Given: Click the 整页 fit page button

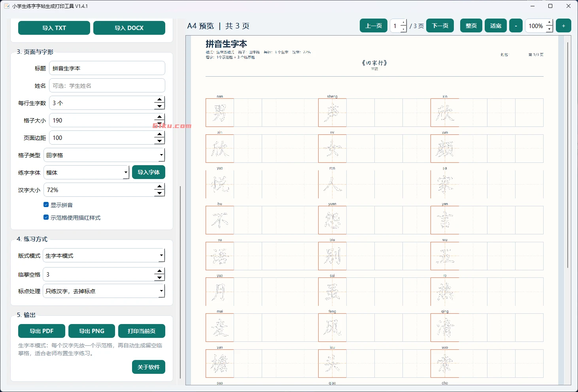Looking at the screenshot, I should coord(471,26).
